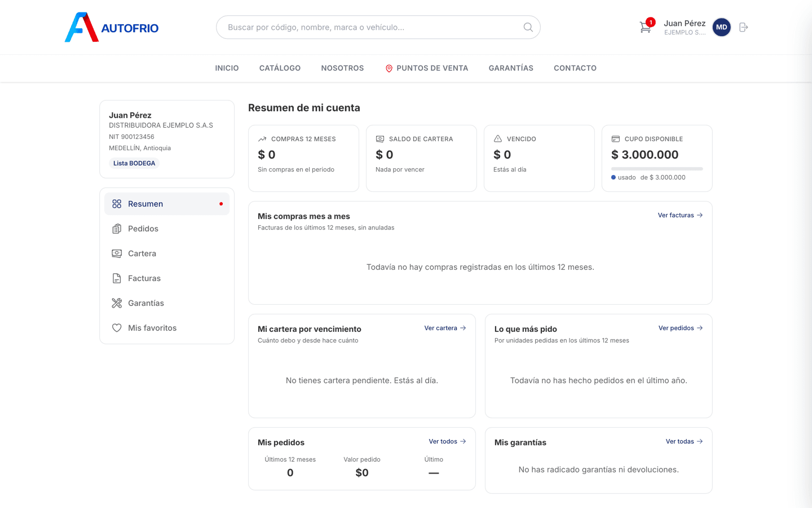
Task: Click the Valor pedido $0 value
Action: click(362, 473)
